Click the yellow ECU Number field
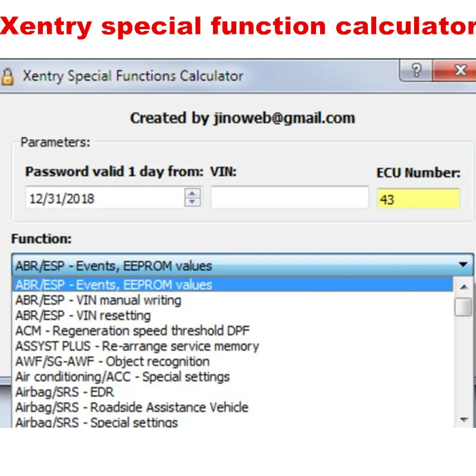This screenshot has width=476, height=476. (x=418, y=199)
